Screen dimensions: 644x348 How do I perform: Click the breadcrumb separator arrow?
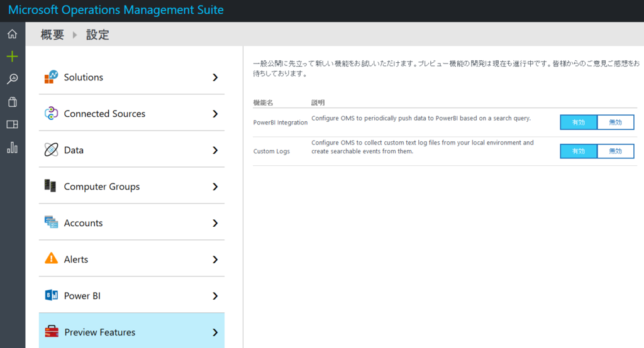(75, 35)
